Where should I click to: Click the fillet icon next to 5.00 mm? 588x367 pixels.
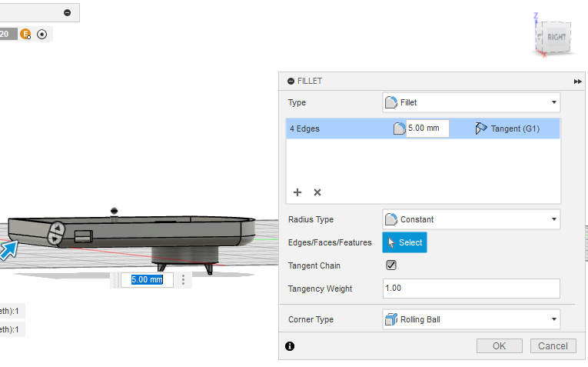[x=399, y=128]
